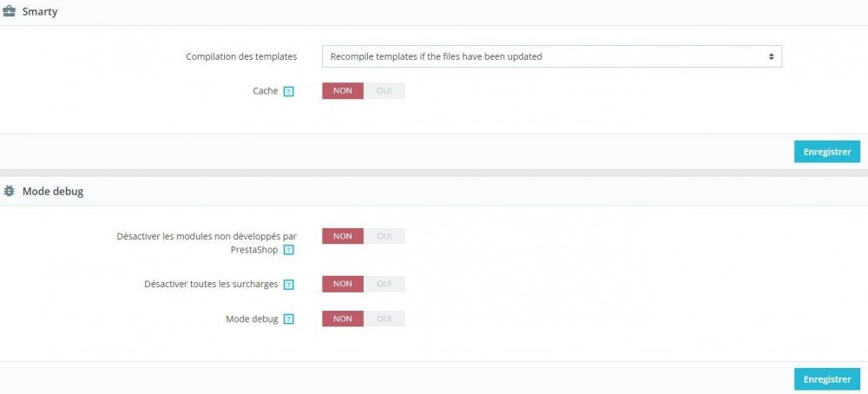
Task: Click the help icon next to Cache
Action: [x=289, y=91]
